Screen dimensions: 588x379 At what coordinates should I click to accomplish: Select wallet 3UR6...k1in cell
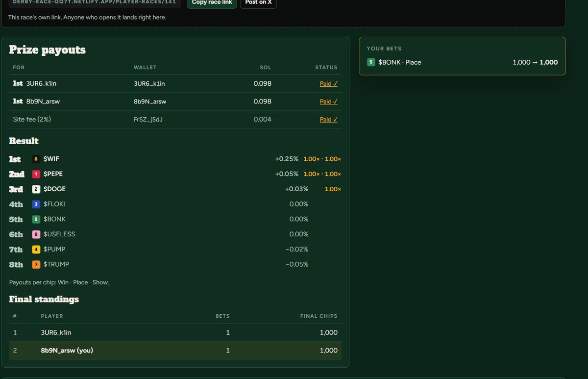click(x=149, y=84)
